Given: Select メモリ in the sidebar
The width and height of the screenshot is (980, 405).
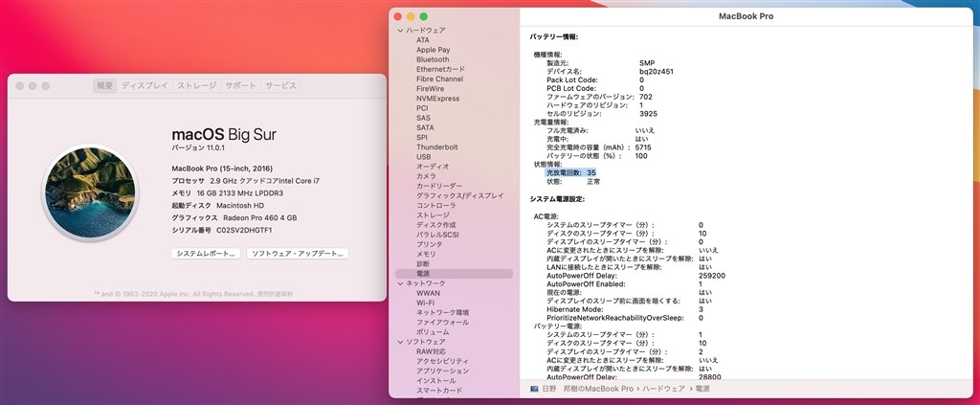Looking at the screenshot, I should [426, 255].
